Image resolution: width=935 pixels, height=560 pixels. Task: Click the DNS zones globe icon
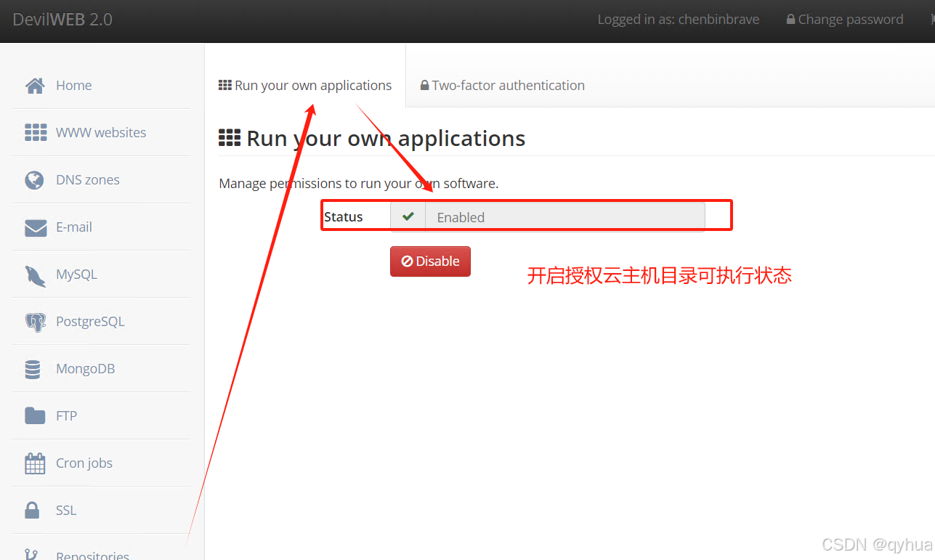pyautogui.click(x=34, y=180)
